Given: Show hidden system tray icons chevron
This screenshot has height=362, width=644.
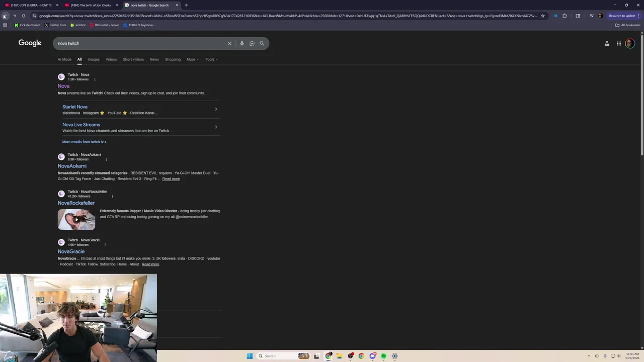Looking at the screenshot, I should (589, 356).
